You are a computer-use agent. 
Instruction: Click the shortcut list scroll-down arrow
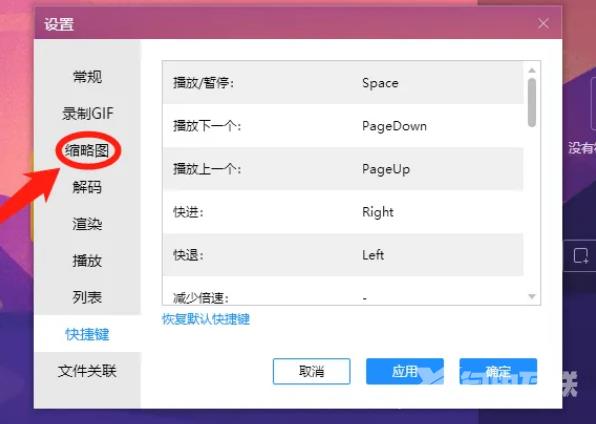(x=532, y=296)
